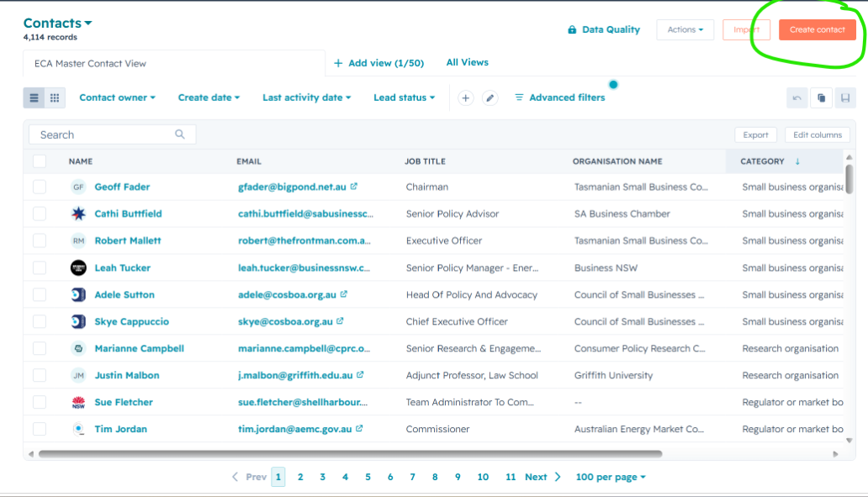Email sue.fletcher@shellharbour address link
The width and height of the screenshot is (868, 497).
click(303, 402)
